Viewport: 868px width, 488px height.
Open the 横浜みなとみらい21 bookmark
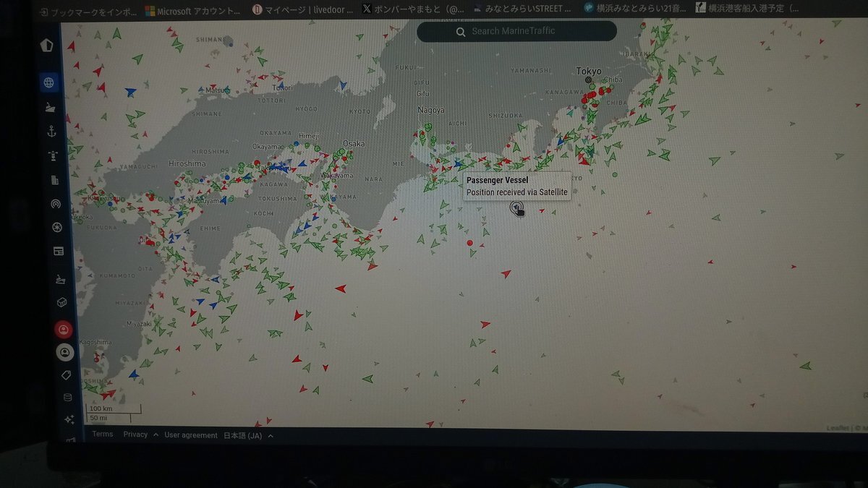point(634,9)
